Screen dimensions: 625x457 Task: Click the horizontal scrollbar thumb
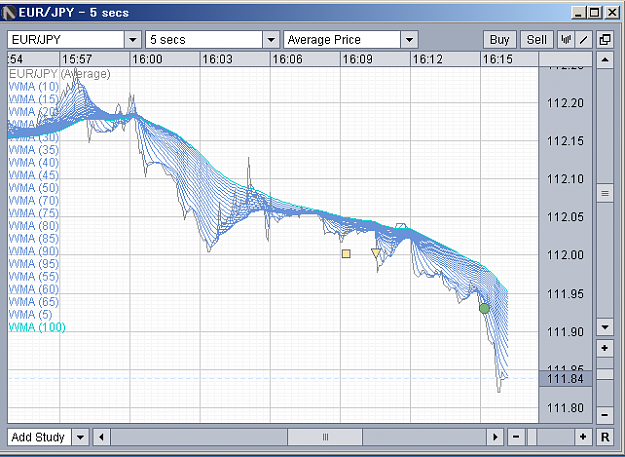pos(325,437)
